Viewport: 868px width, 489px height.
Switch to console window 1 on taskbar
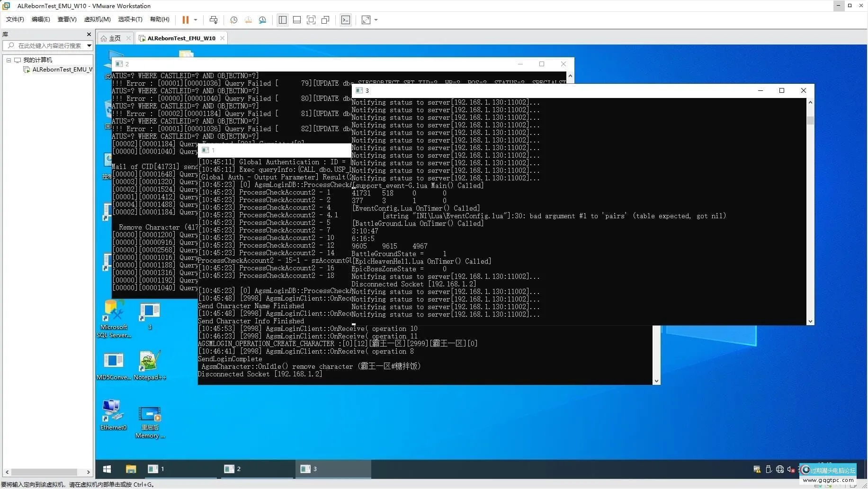pos(156,469)
